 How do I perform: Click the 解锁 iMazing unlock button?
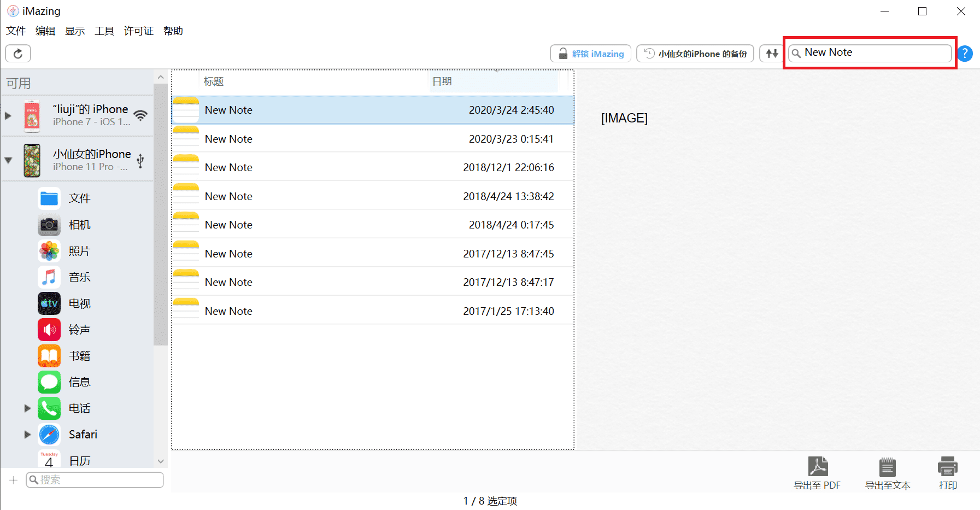tap(590, 54)
